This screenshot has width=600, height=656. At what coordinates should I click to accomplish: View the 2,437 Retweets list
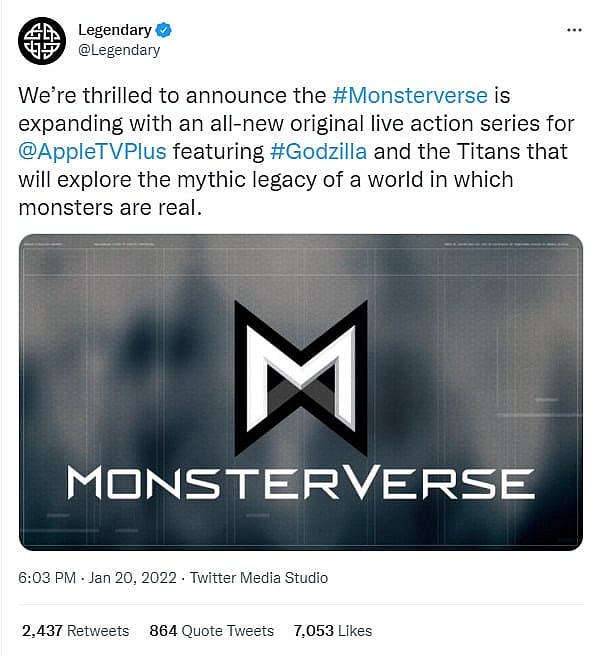(x=75, y=630)
